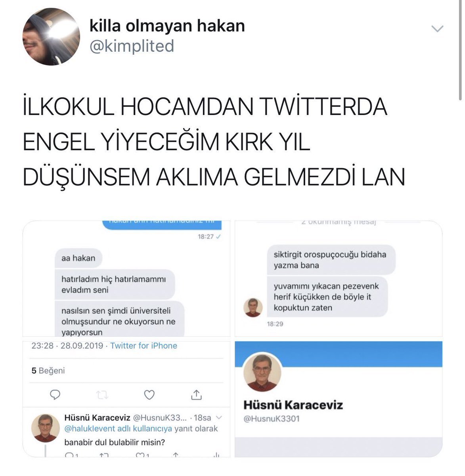Tap the share upload icon
Viewport: 465px width, 476px height.
click(x=196, y=394)
